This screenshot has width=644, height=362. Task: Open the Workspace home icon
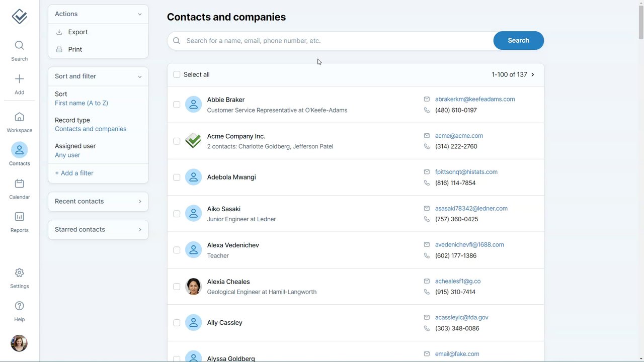pos(19,117)
